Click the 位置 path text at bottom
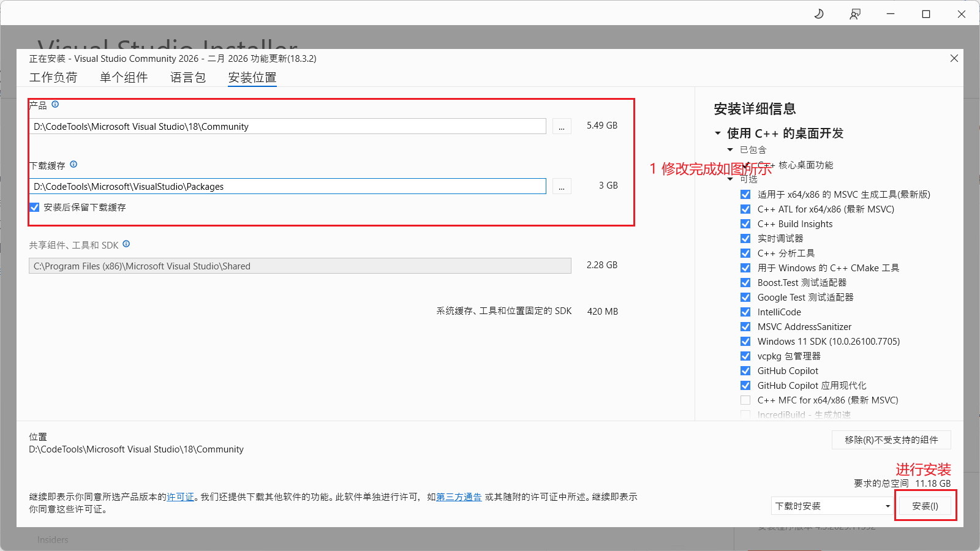 [x=136, y=449]
